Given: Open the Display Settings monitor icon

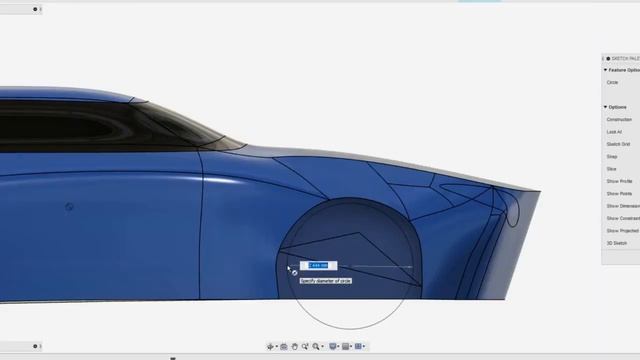Looking at the screenshot, I should click(333, 347).
